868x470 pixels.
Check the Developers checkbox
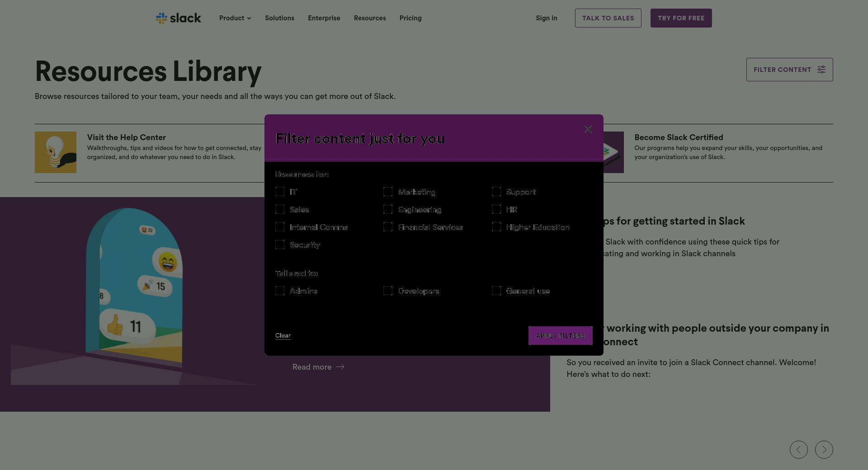click(x=388, y=291)
